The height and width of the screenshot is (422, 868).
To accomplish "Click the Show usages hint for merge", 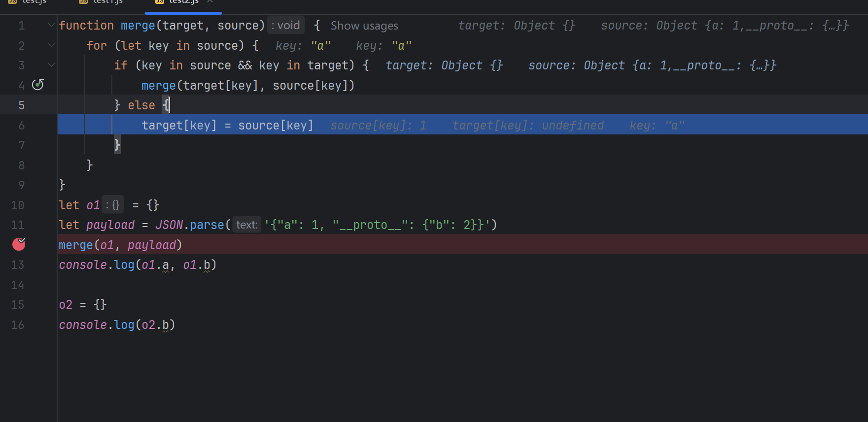I will click(364, 26).
